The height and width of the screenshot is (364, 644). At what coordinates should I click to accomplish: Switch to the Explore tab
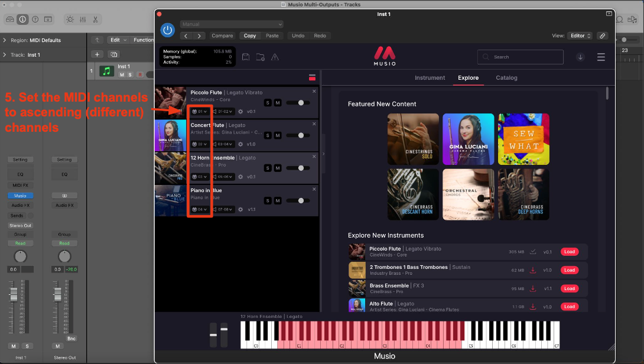tap(468, 77)
